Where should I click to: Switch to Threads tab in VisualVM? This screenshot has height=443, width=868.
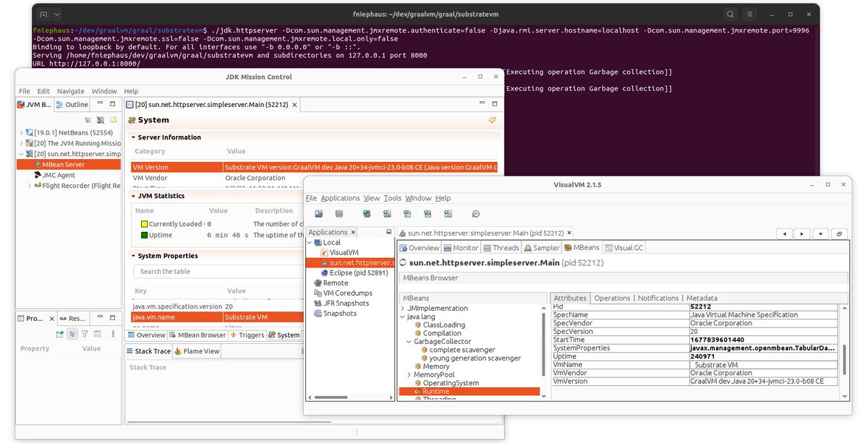(501, 248)
